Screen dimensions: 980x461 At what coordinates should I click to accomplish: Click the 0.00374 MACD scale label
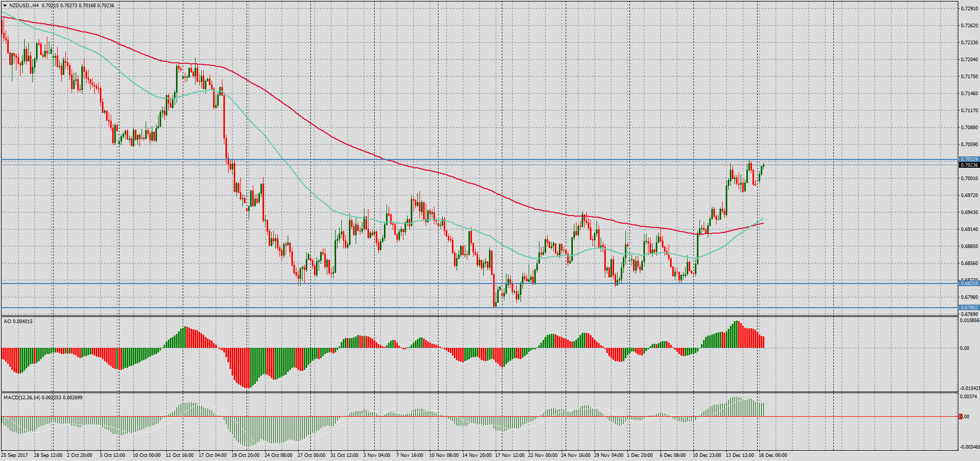(969, 397)
